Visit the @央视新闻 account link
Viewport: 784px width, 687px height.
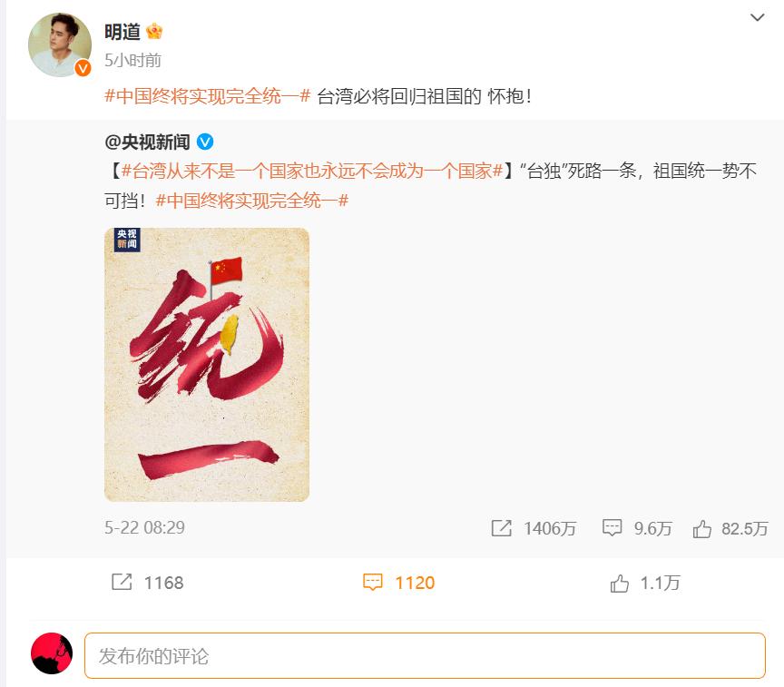coord(148,142)
